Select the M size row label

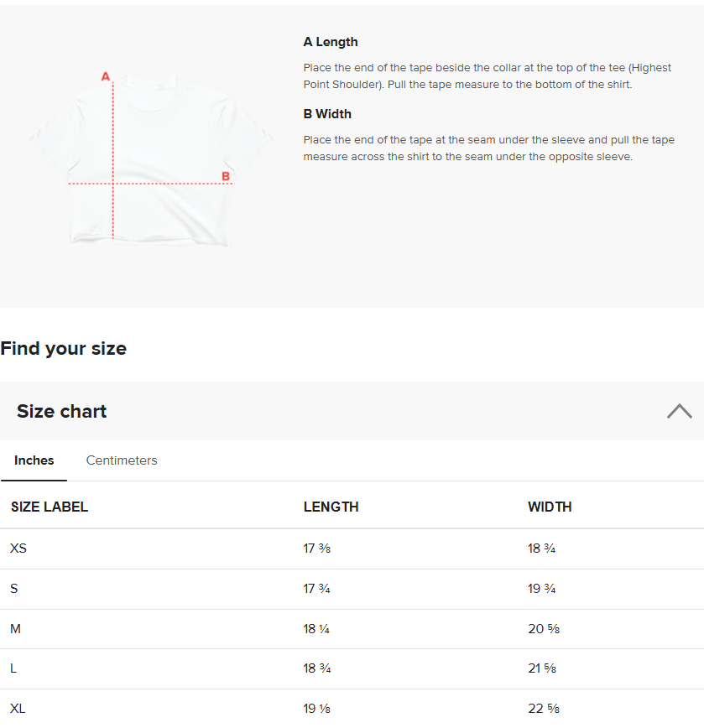tap(15, 629)
